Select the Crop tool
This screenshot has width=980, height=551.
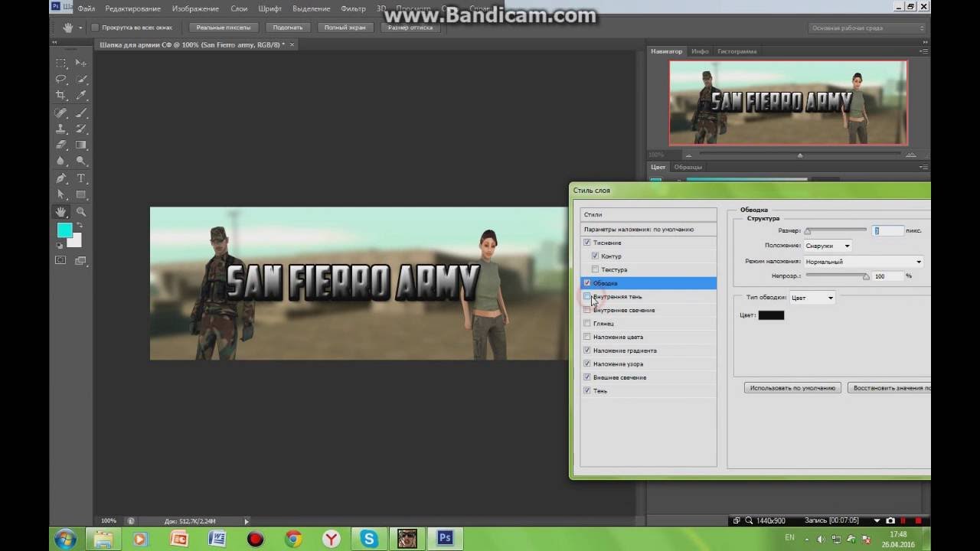61,96
